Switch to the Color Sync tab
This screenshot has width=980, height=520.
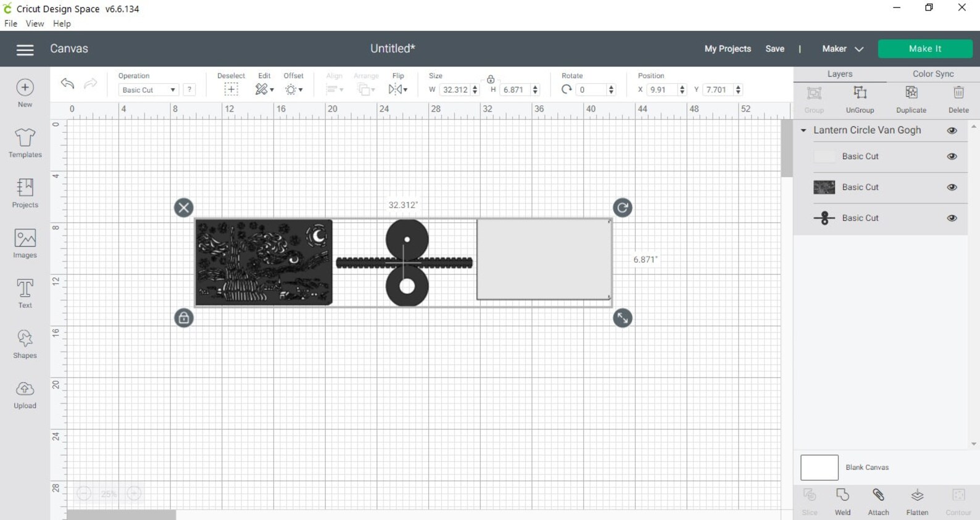click(933, 74)
